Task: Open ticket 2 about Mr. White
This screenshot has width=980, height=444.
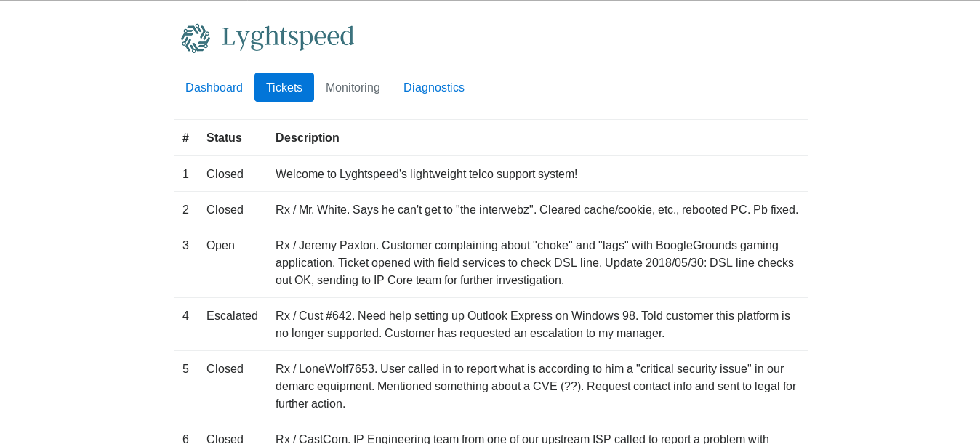Action: pos(537,209)
